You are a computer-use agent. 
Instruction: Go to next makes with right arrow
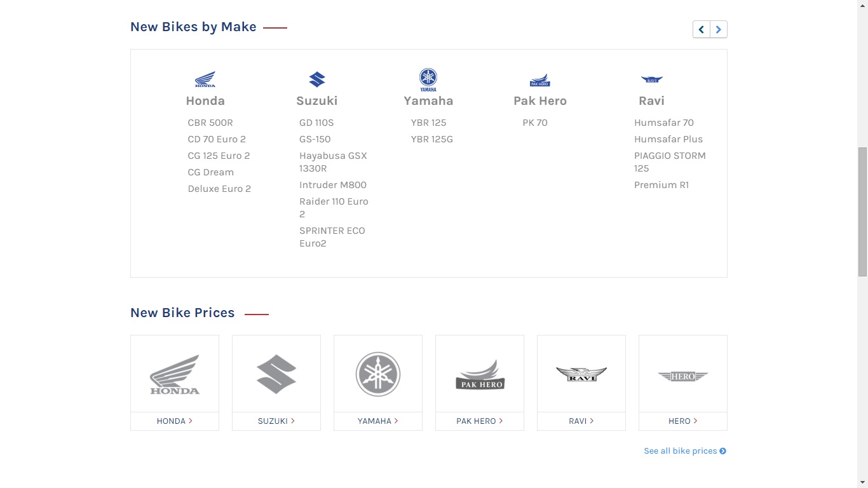(x=719, y=29)
